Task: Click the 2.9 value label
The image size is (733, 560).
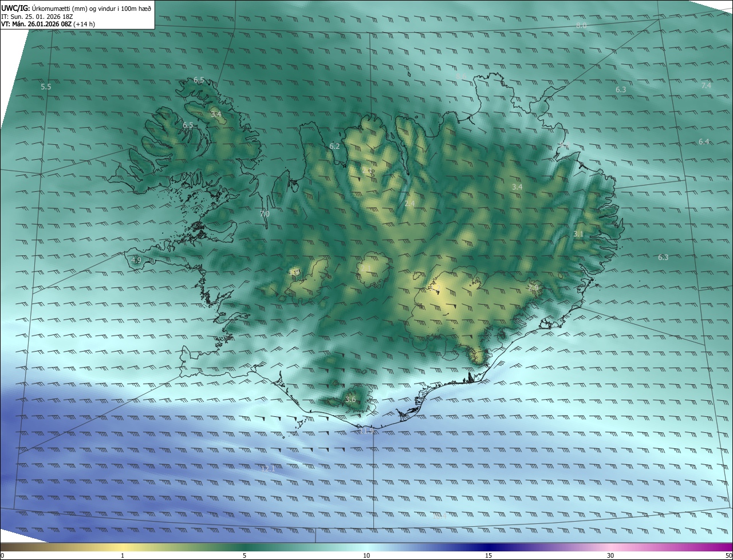Action: pyautogui.click(x=533, y=286)
